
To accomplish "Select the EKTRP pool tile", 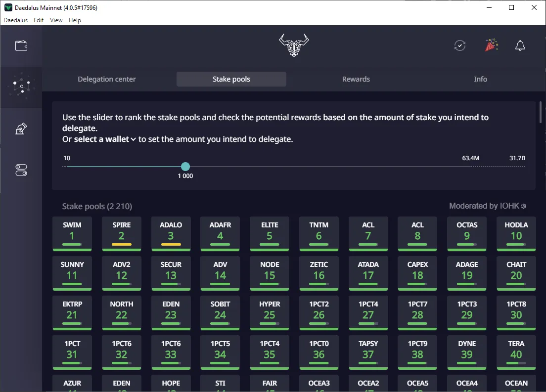I will pyautogui.click(x=72, y=312).
